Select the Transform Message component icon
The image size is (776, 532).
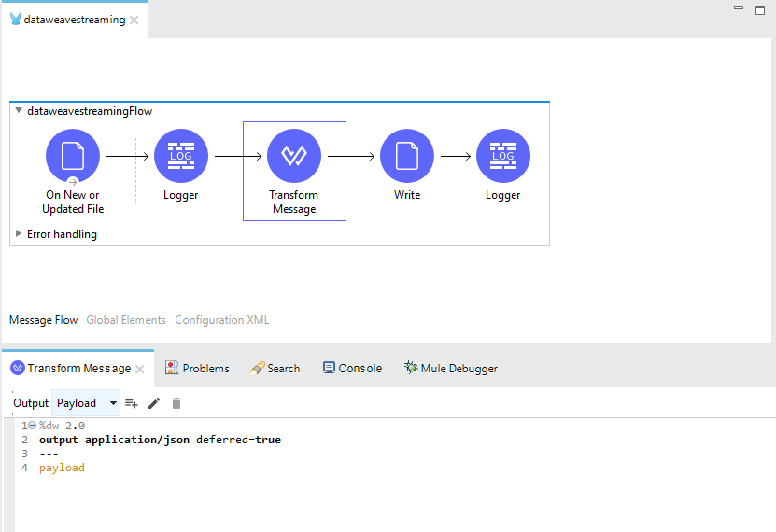pyautogui.click(x=294, y=156)
